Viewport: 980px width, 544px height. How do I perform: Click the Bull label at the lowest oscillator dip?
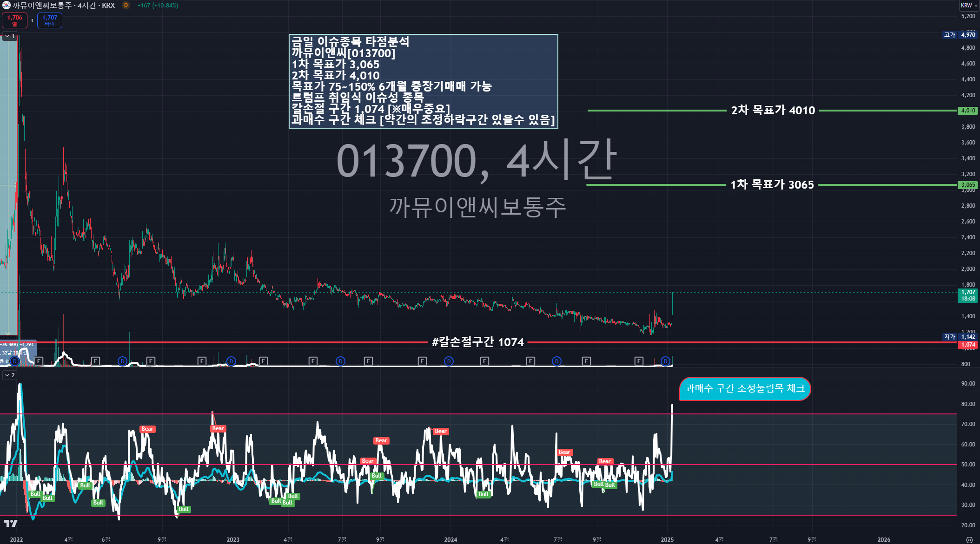184,509
